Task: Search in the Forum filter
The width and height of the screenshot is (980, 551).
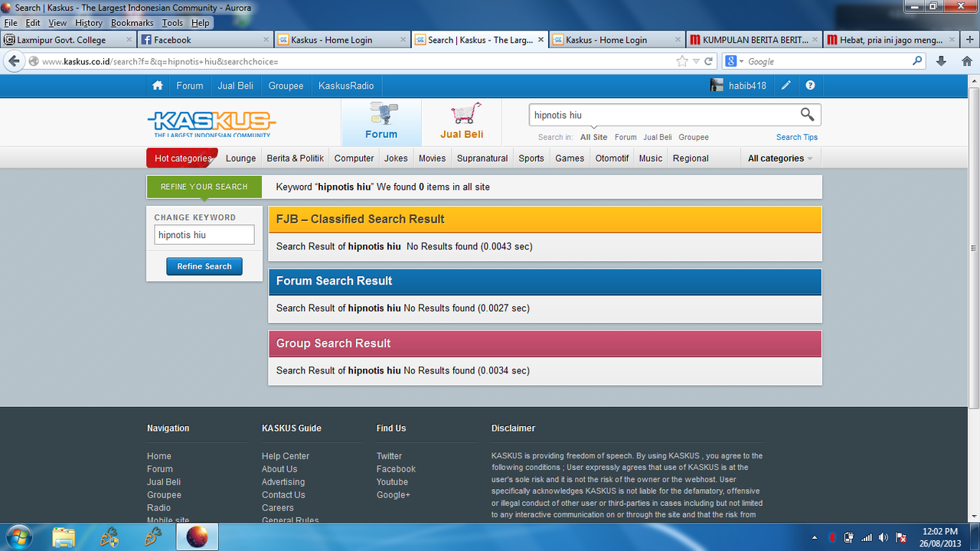Action: tap(626, 137)
